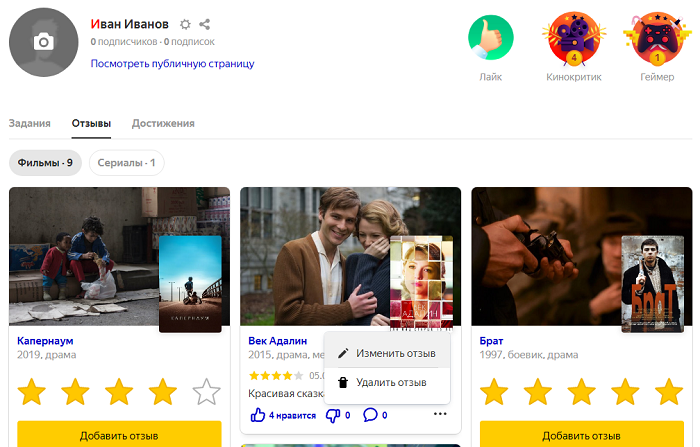Click the Век Адалин poster thumbnail

point(421,284)
